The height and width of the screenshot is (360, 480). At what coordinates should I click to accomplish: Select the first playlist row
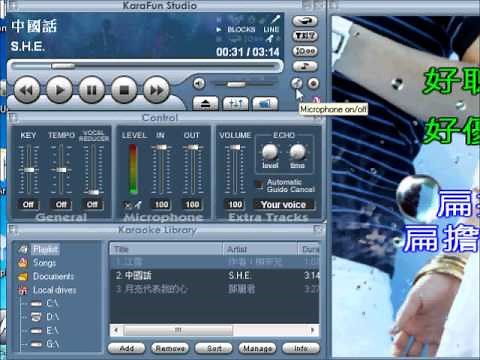[x=215, y=262]
